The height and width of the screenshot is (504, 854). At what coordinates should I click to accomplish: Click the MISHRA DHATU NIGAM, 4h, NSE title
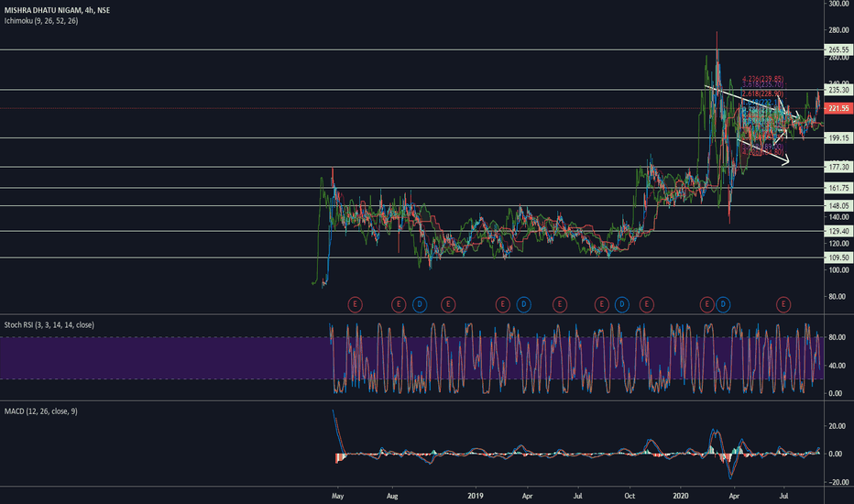(x=57, y=10)
